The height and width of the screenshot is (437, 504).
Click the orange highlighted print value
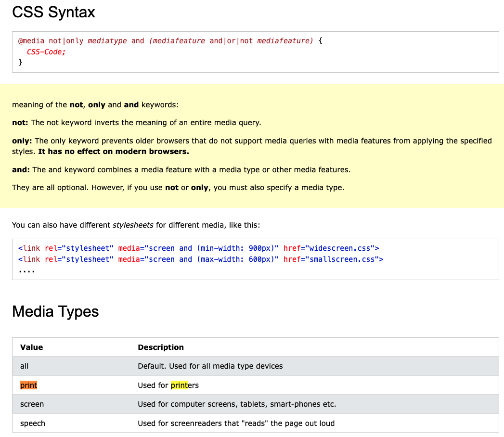point(28,385)
